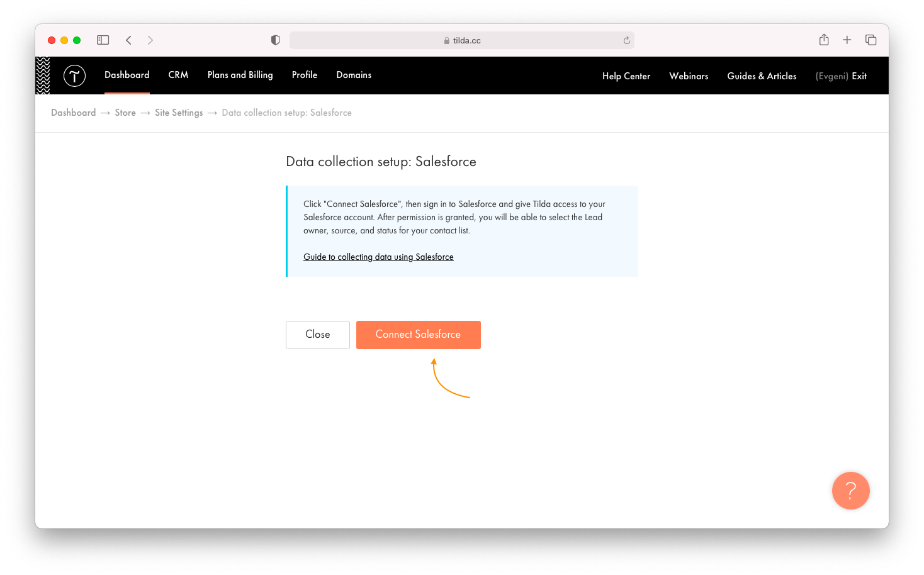Image resolution: width=924 pixels, height=575 pixels.
Task: Open the Dashboard menu item
Action: (x=127, y=75)
